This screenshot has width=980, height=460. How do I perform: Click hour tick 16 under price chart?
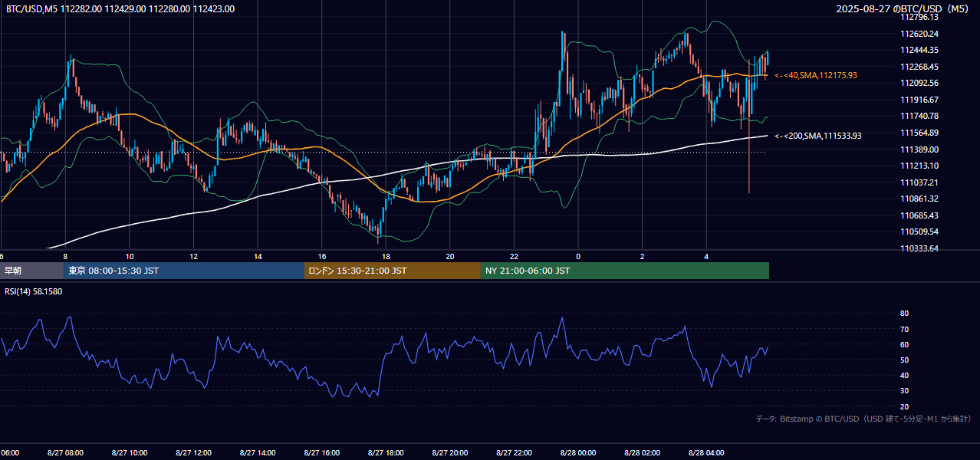tap(322, 256)
